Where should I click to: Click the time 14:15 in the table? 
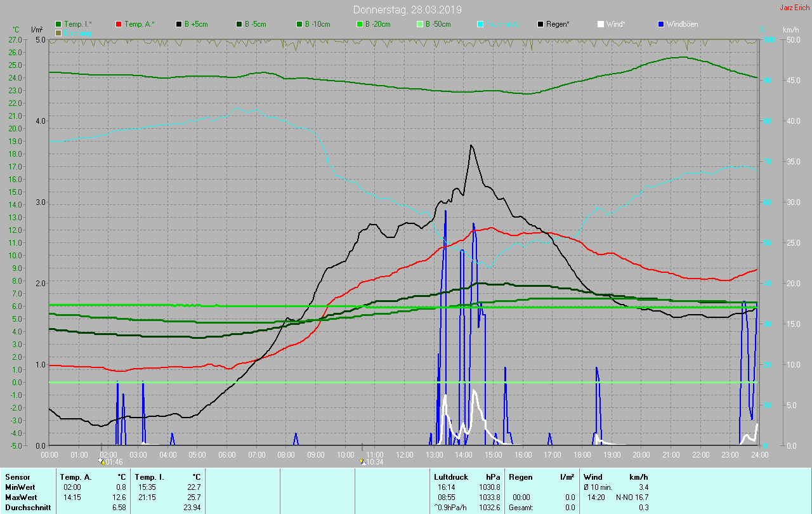coord(72,498)
